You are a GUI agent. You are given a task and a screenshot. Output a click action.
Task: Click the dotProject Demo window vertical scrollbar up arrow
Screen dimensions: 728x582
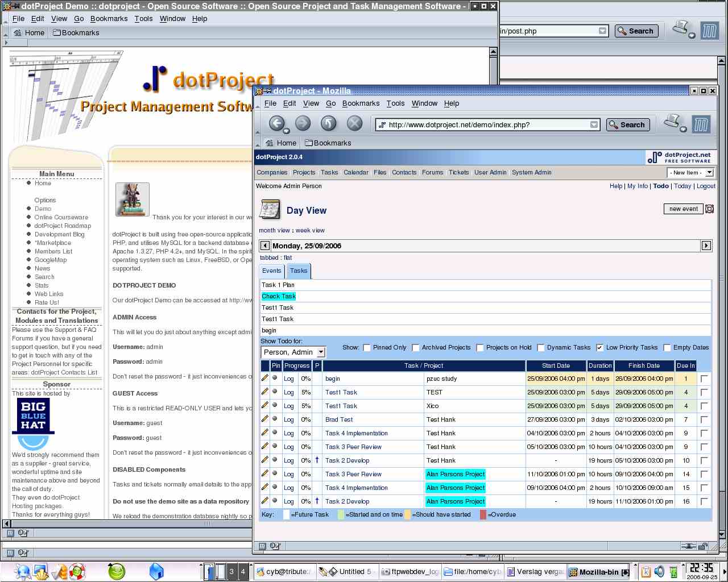[x=493, y=52]
